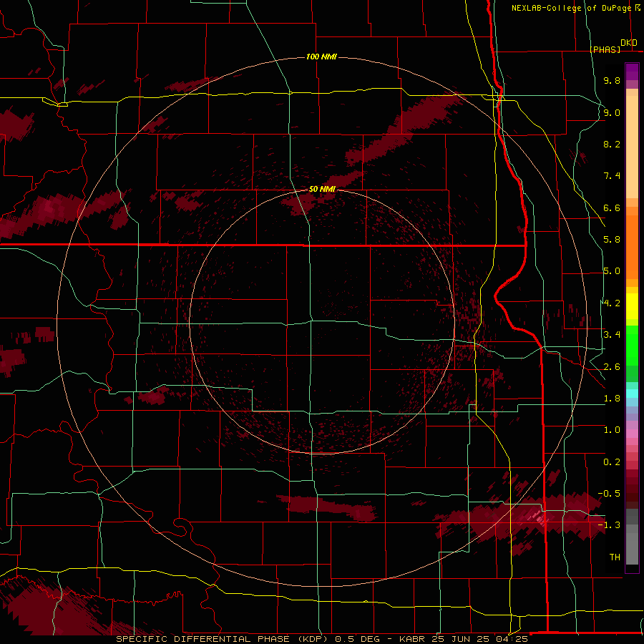Image resolution: width=644 pixels, height=644 pixels.
Task: Click the 5.0 scale value
Action: 612,271
